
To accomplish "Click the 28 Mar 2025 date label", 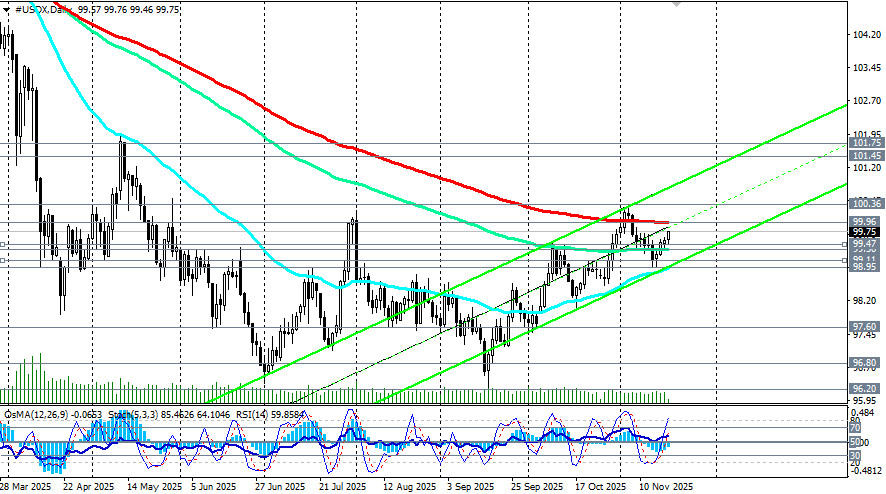I will point(25,487).
